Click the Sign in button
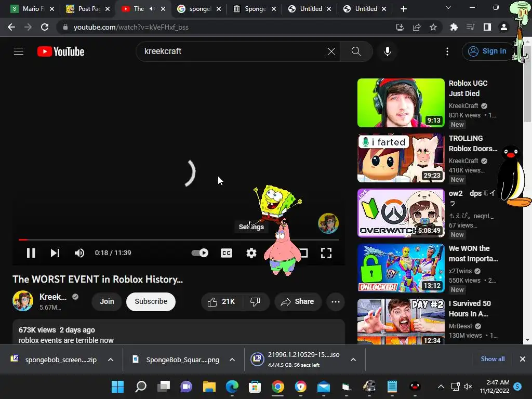 487,51
